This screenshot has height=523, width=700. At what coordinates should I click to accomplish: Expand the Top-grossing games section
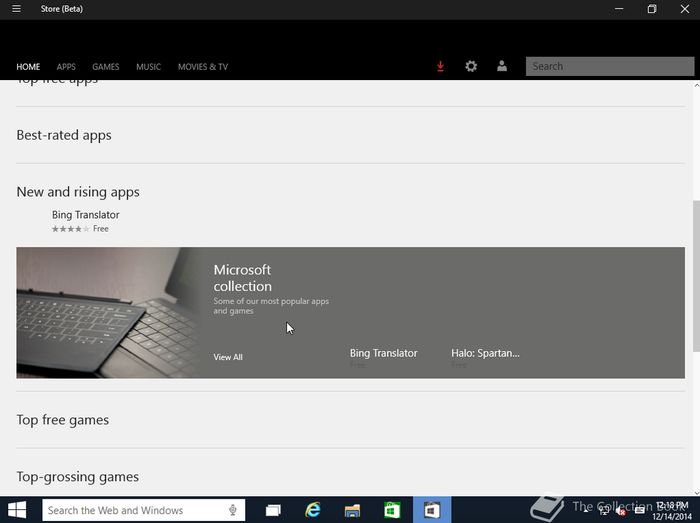click(x=77, y=477)
